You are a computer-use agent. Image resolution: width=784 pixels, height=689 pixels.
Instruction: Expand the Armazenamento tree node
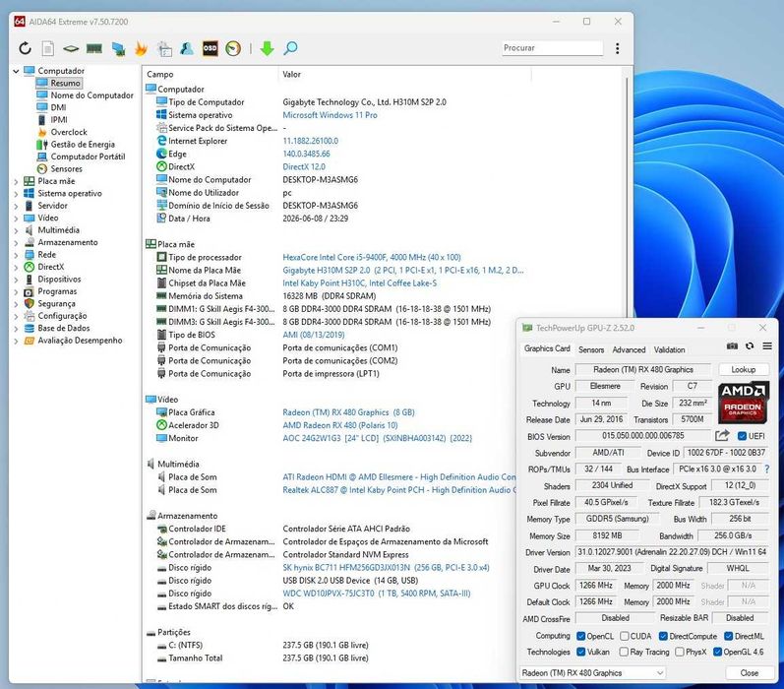[16, 243]
